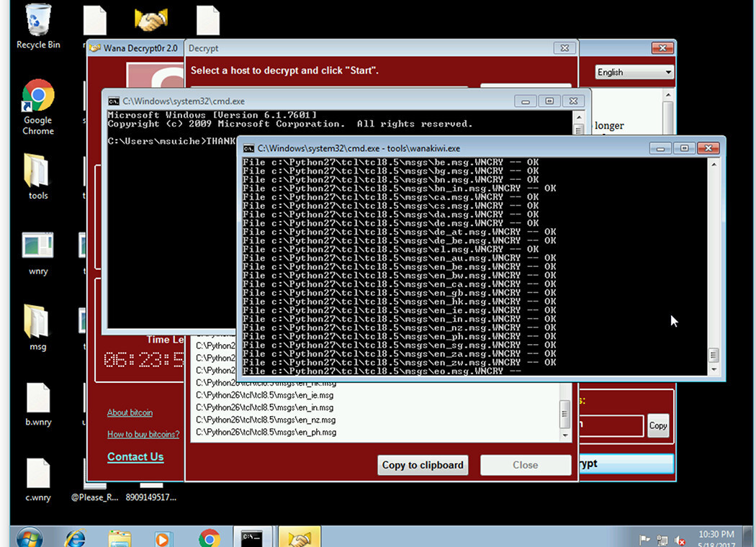This screenshot has height=547, width=756.
Task: Open the English language dropdown
Action: [x=633, y=72]
